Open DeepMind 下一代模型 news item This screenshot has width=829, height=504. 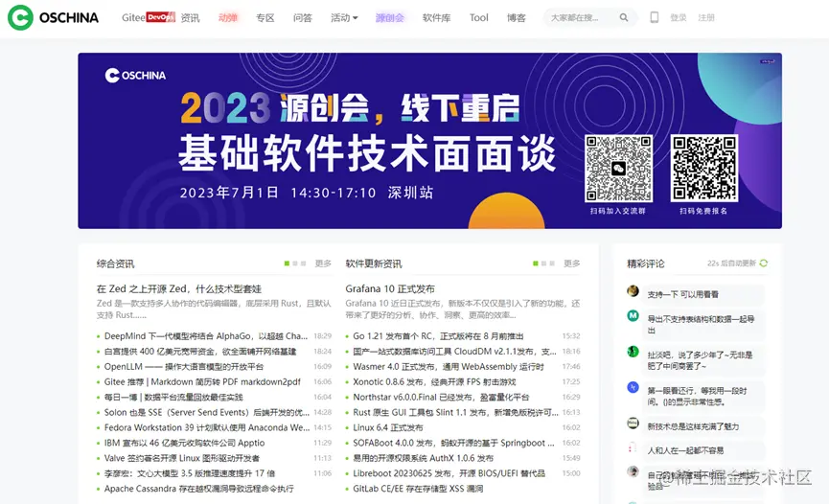[206, 335]
